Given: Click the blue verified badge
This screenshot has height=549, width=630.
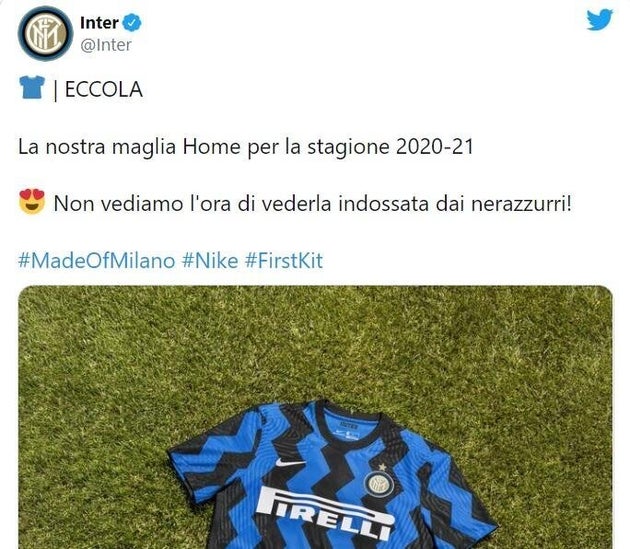Looking at the screenshot, I should (132, 23).
